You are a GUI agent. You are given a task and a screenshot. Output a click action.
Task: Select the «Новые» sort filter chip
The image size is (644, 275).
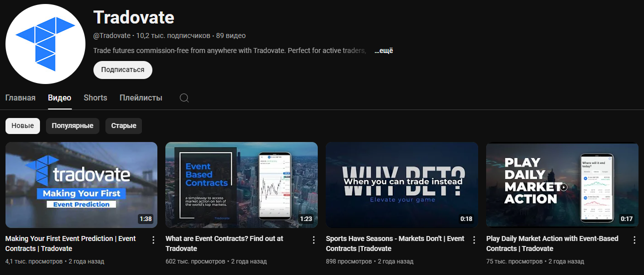click(22, 126)
